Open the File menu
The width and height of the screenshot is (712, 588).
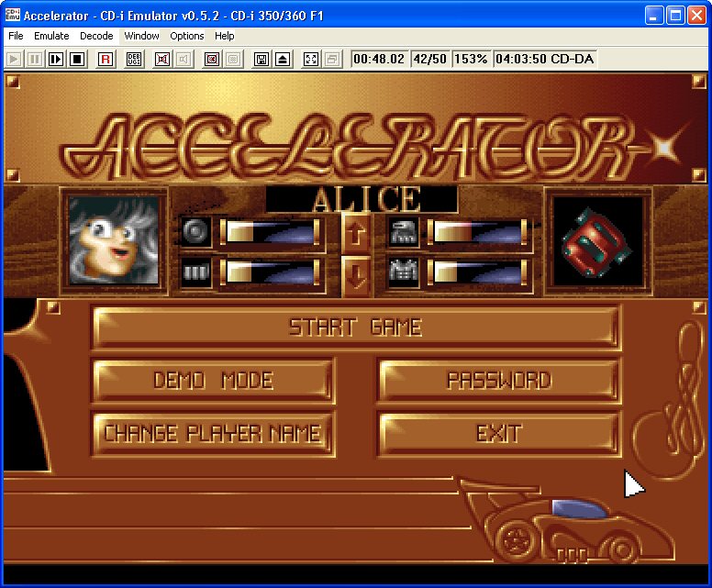pyautogui.click(x=16, y=36)
